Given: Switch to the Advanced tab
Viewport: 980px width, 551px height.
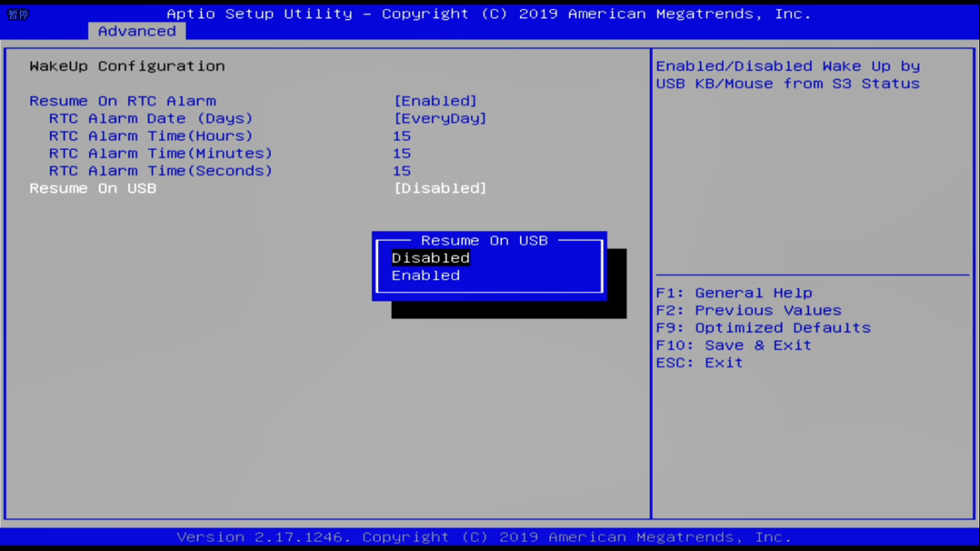Looking at the screenshot, I should (137, 32).
